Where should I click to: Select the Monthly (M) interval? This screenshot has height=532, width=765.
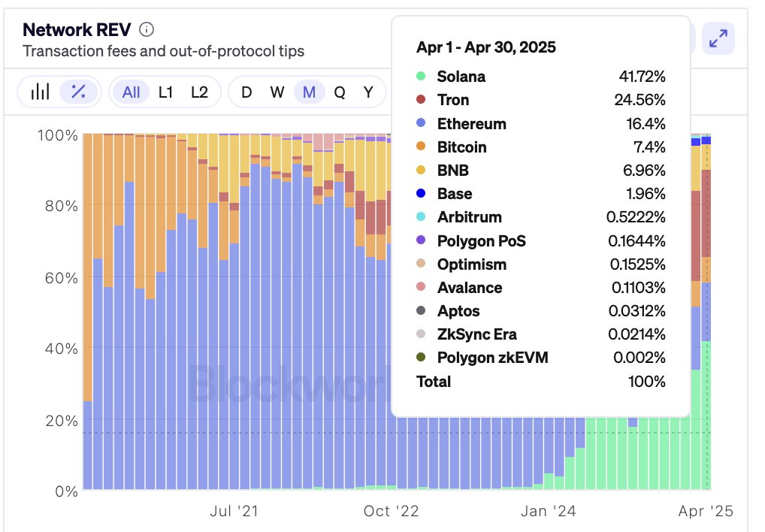point(309,92)
